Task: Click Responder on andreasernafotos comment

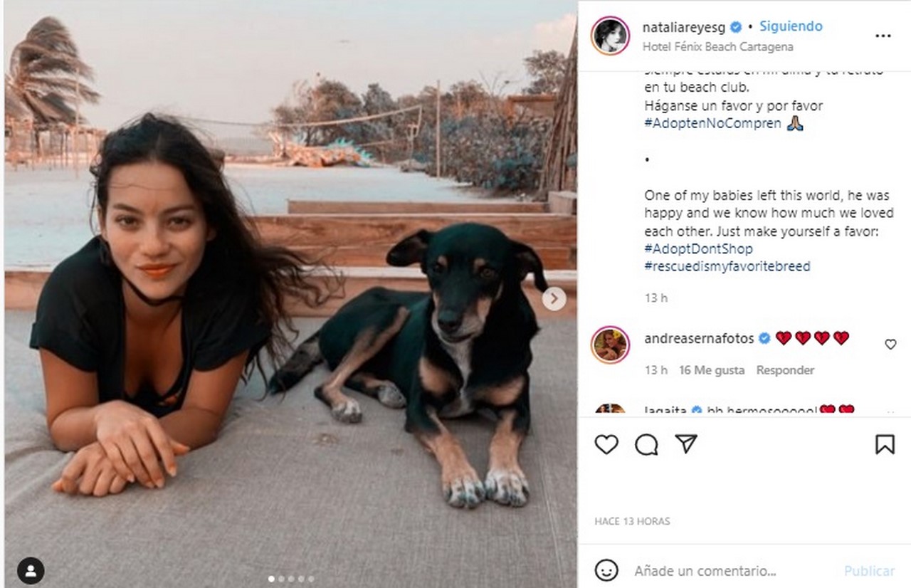Action: 785,370
